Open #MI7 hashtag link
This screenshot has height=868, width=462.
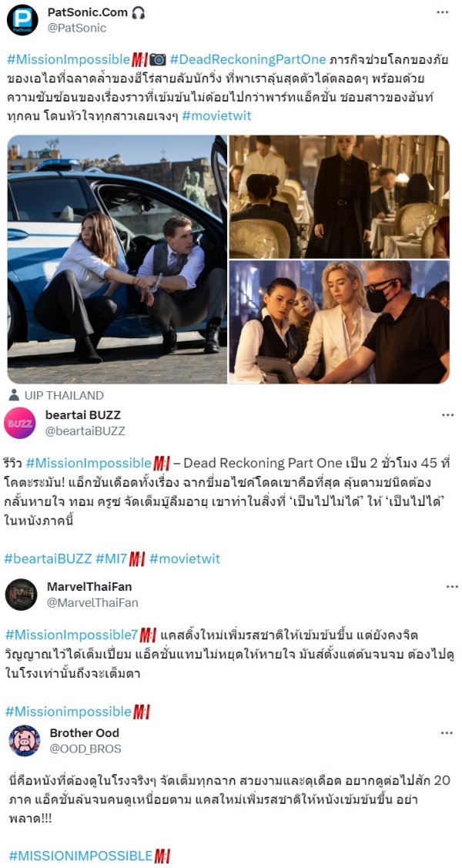click(x=111, y=558)
